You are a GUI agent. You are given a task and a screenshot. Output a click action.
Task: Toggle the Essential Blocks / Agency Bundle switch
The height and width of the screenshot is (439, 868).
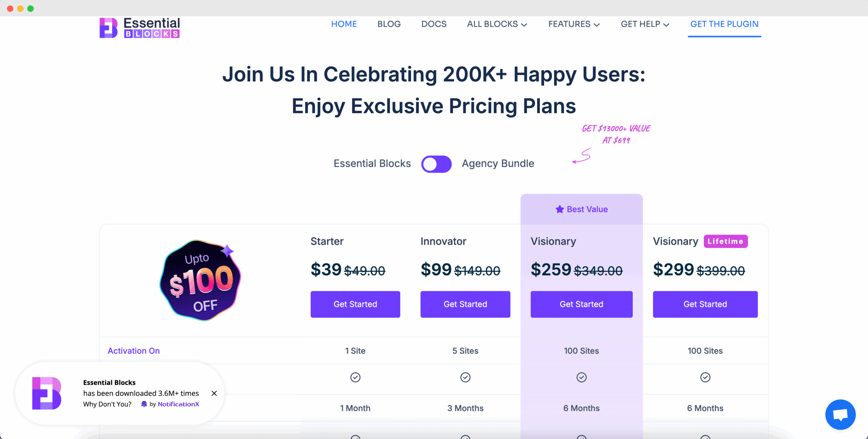point(436,164)
